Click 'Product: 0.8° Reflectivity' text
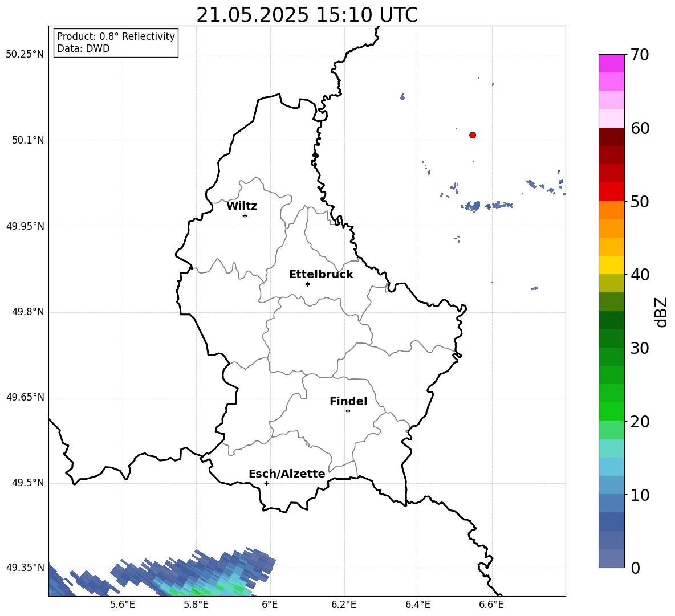The image size is (675, 616). click(116, 36)
